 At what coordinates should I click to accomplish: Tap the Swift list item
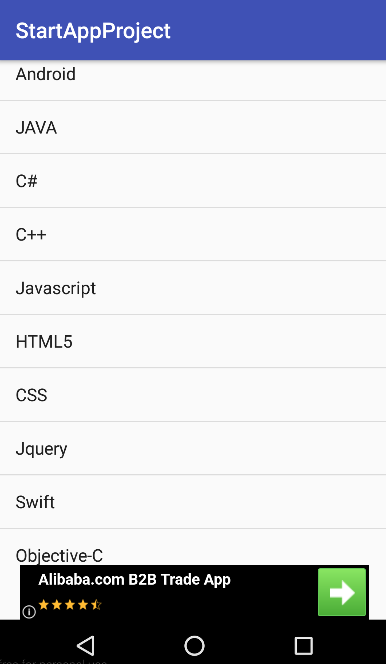193,502
